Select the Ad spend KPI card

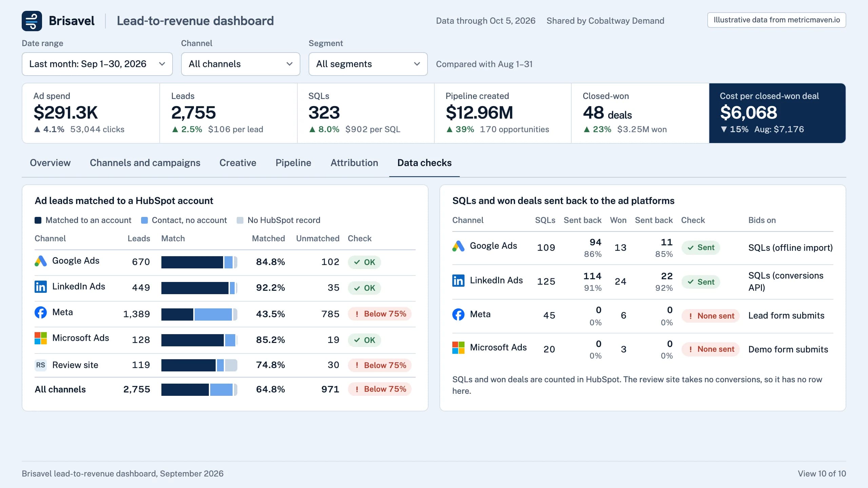[x=91, y=113]
